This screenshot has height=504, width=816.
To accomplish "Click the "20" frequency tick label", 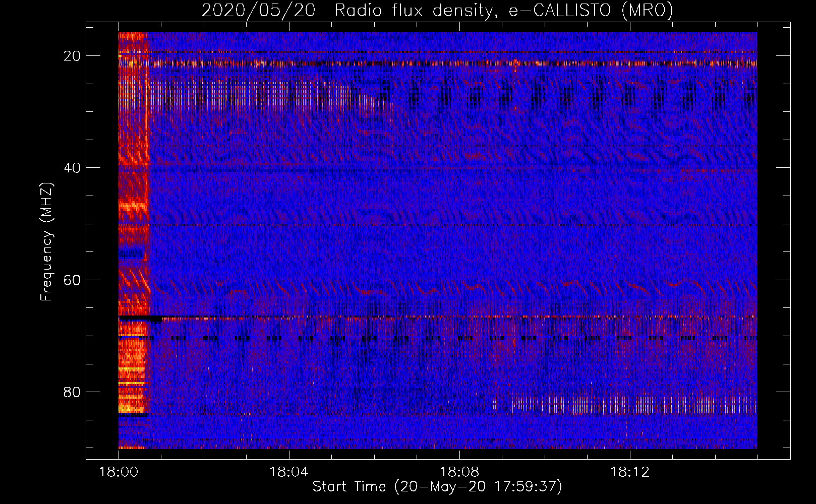I will 72,56.
